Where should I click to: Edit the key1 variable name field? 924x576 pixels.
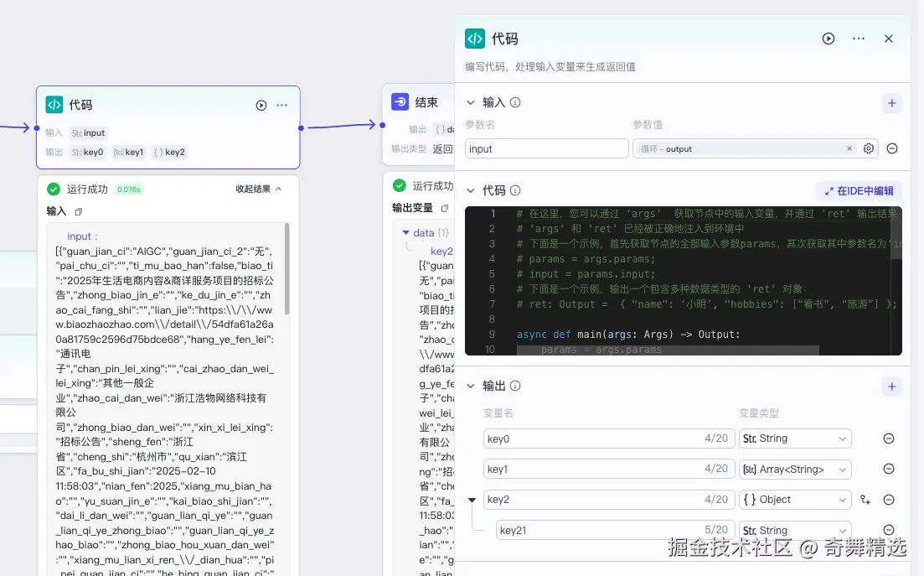pyautogui.click(x=609, y=470)
